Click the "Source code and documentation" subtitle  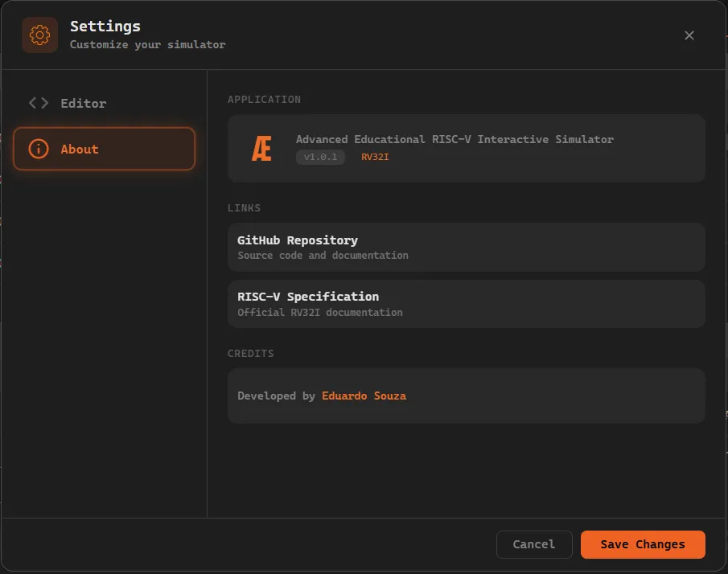tap(323, 256)
